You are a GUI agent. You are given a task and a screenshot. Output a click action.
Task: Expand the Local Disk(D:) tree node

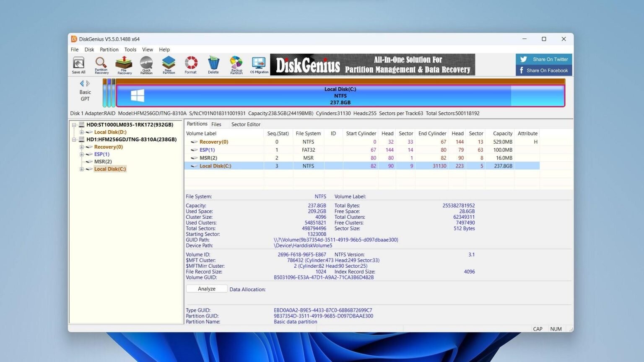point(82,132)
